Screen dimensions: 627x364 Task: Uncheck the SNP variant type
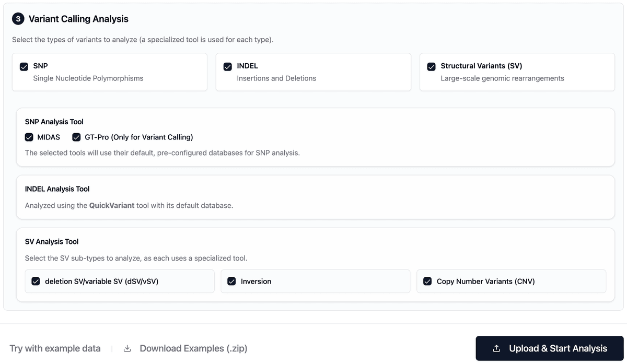(x=24, y=66)
